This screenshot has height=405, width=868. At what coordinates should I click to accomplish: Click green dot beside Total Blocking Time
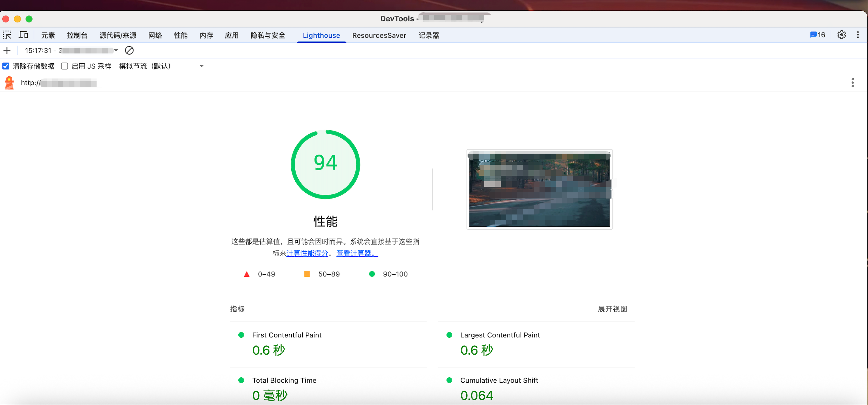tap(241, 380)
